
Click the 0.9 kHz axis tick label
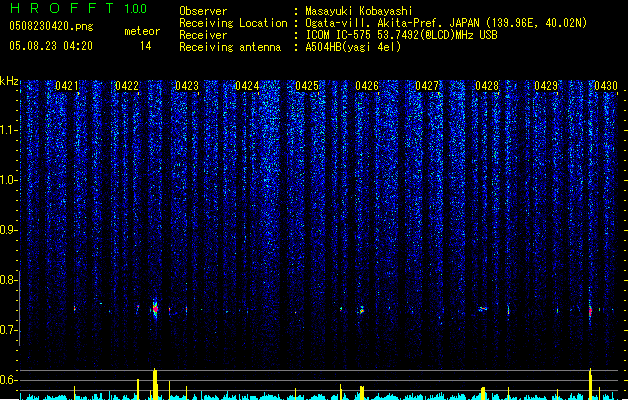9,230
